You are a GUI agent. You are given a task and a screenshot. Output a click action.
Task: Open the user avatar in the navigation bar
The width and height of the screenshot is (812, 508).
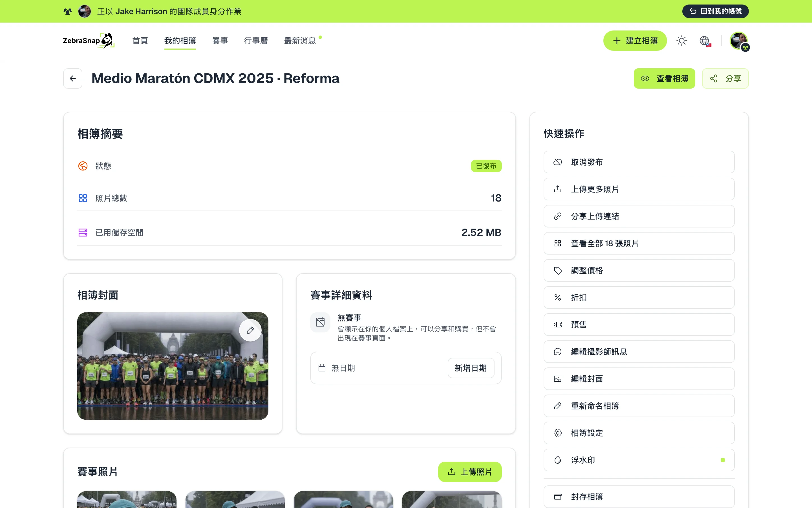tap(739, 41)
